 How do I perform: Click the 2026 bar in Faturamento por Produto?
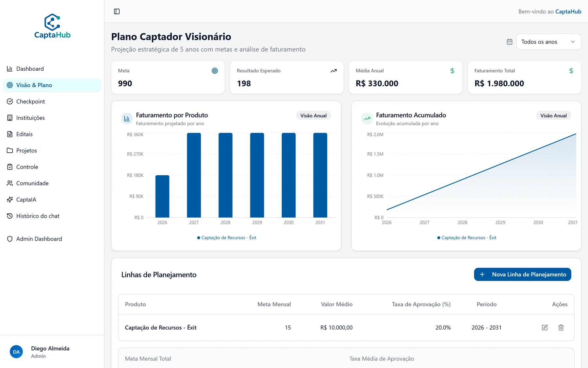pyautogui.click(x=162, y=196)
